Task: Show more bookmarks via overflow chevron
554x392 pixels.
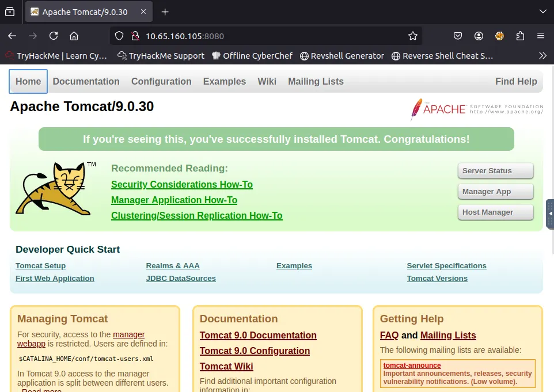Action: tap(542, 56)
